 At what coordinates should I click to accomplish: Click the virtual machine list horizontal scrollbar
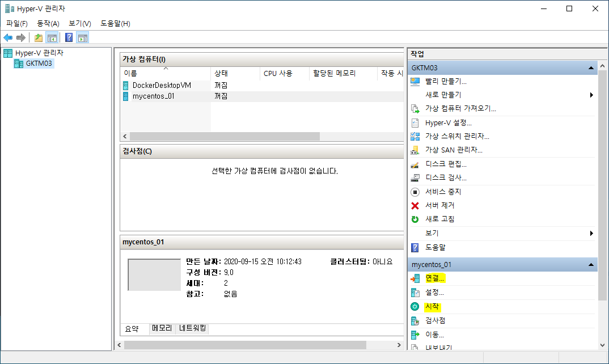(225, 136)
